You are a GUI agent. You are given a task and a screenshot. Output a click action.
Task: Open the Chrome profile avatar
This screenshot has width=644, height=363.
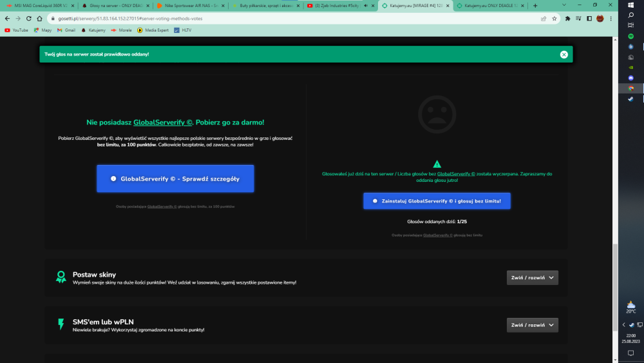click(600, 19)
